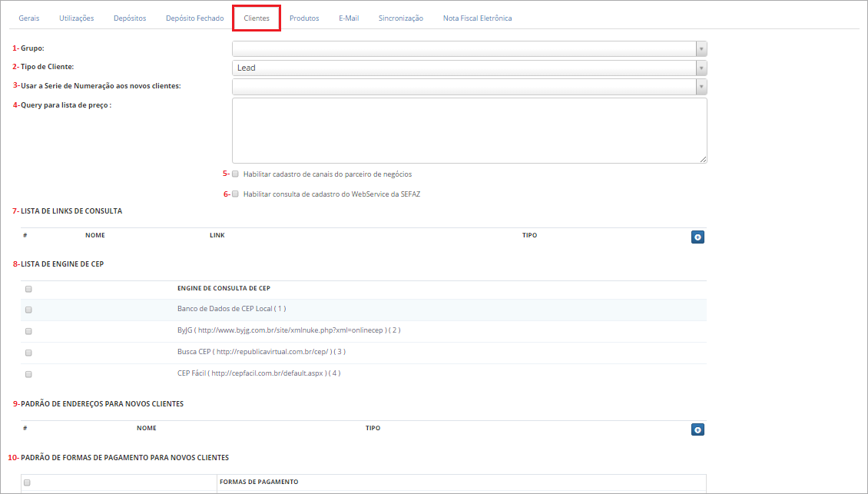Screen dimensions: 868x494
Task: Click the ByJG byjg.com.br engine text
Action: pyautogui.click(x=289, y=330)
